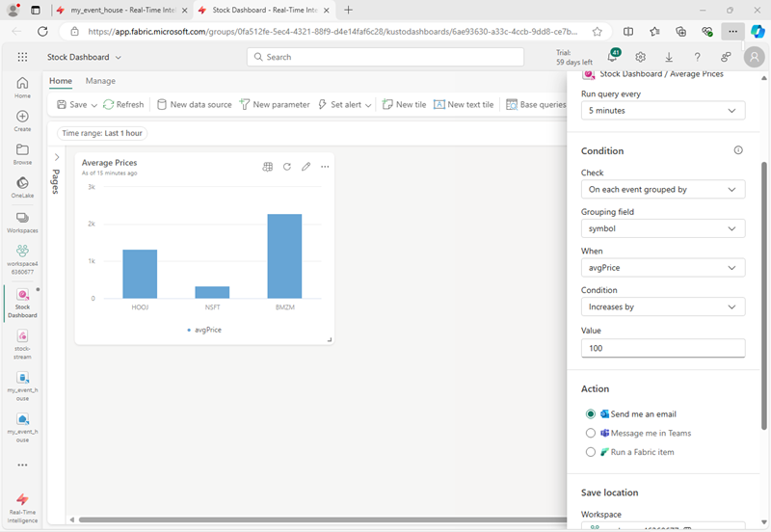Open Home in the left navigation
This screenshot has width=771, height=532.
tap(22, 88)
